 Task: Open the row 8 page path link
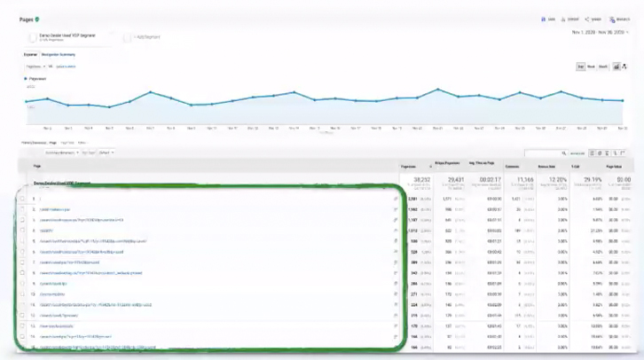(x=90, y=273)
